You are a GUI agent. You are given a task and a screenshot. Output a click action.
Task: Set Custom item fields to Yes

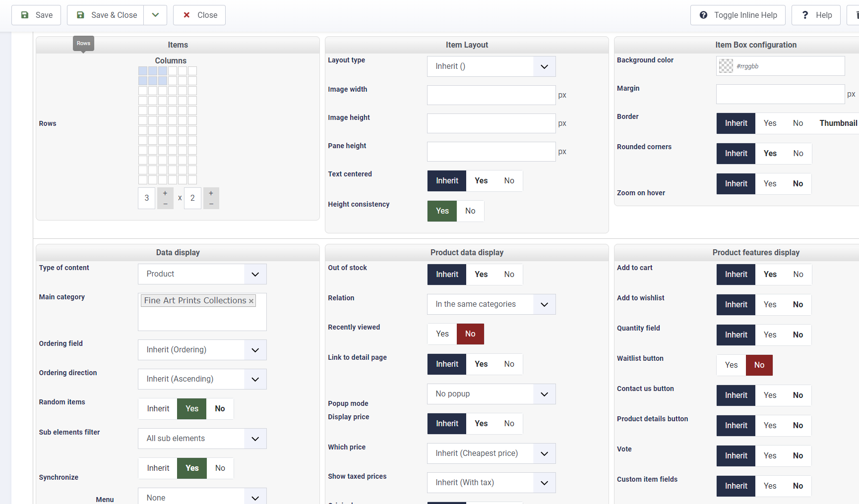click(770, 486)
